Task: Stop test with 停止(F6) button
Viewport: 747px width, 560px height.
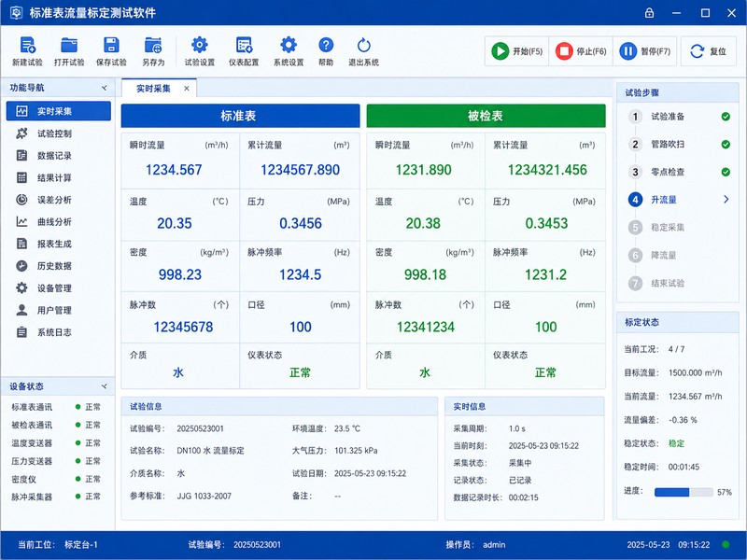Action: click(581, 51)
